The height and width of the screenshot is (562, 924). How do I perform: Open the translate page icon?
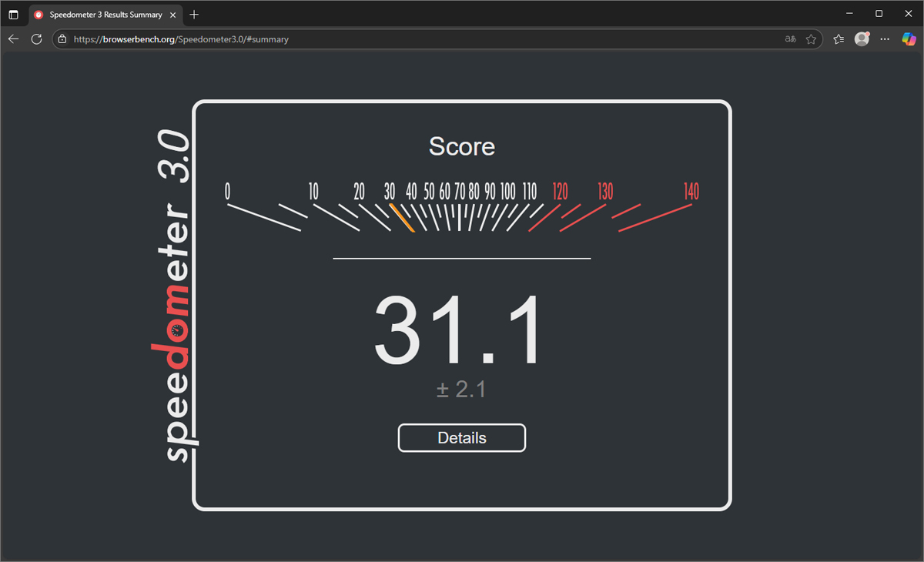pyautogui.click(x=790, y=39)
